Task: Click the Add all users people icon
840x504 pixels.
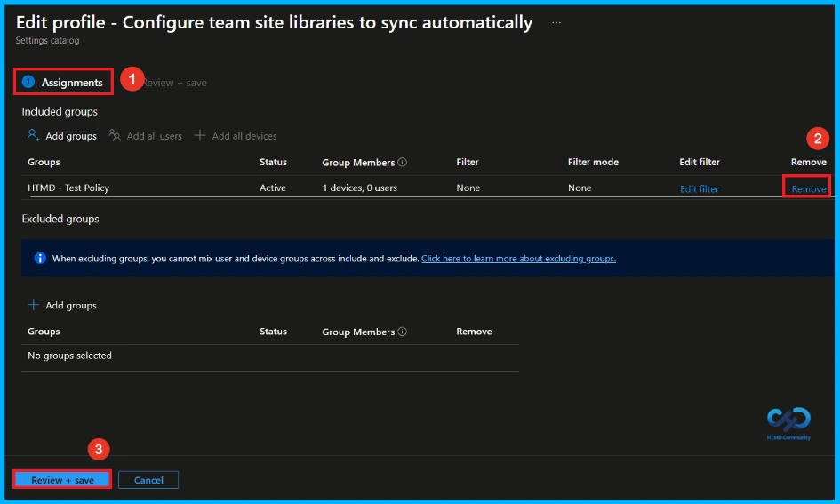Action: pyautogui.click(x=115, y=135)
